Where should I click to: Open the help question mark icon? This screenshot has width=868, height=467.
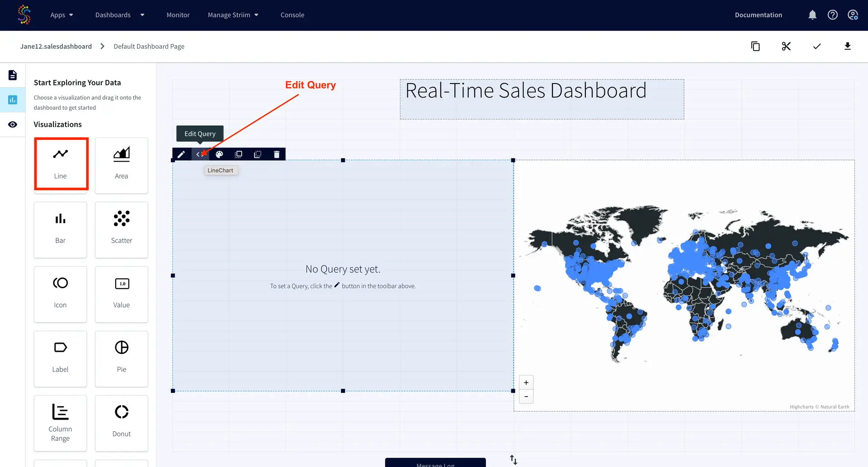pos(832,15)
